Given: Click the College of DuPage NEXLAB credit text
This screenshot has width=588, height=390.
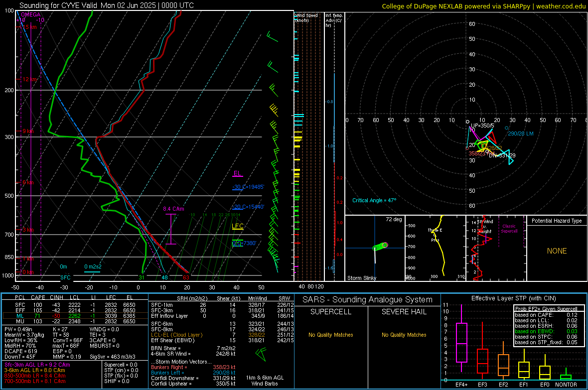Looking at the screenshot, I should (x=483, y=6).
